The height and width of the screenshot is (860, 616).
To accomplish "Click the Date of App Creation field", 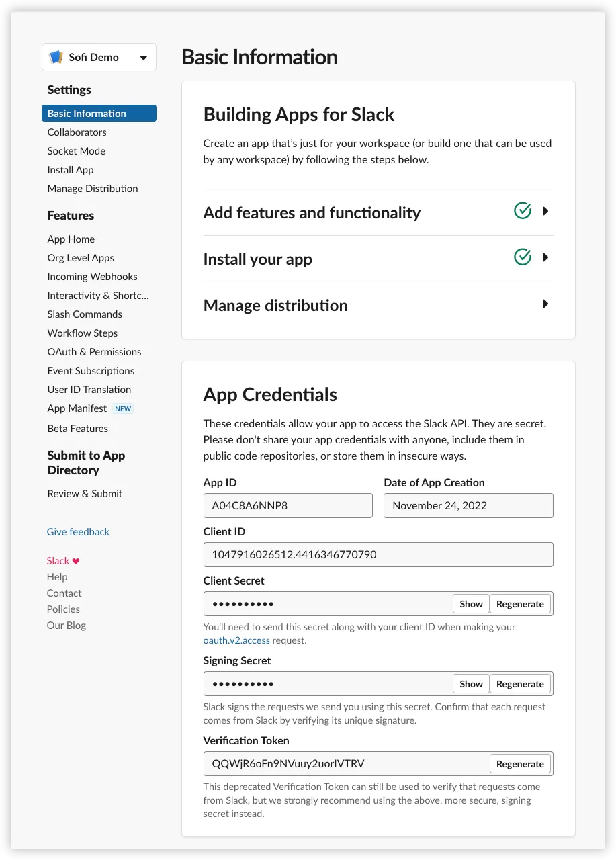I will [x=468, y=506].
